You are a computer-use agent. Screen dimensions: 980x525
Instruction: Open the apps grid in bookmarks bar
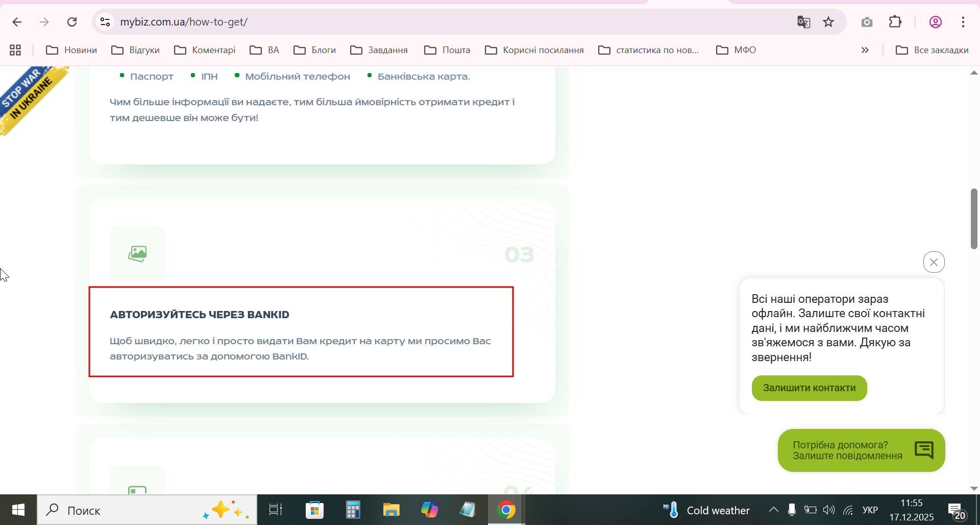[15, 50]
